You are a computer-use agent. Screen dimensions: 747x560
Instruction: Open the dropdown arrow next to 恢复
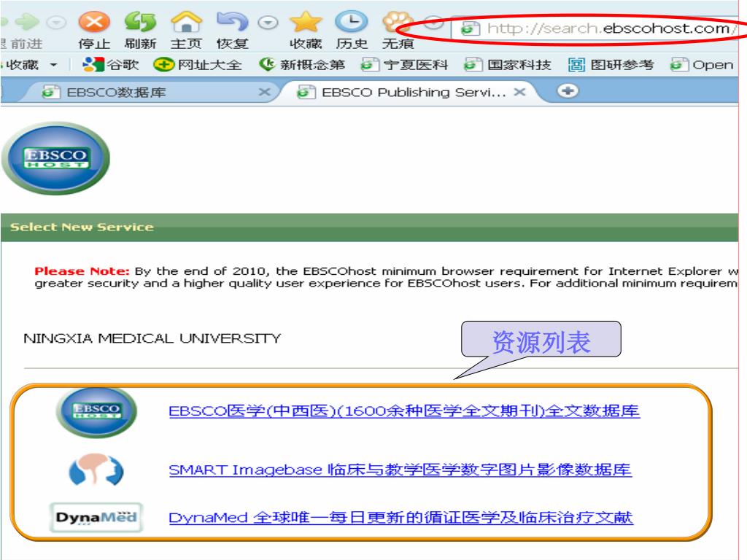point(268,23)
